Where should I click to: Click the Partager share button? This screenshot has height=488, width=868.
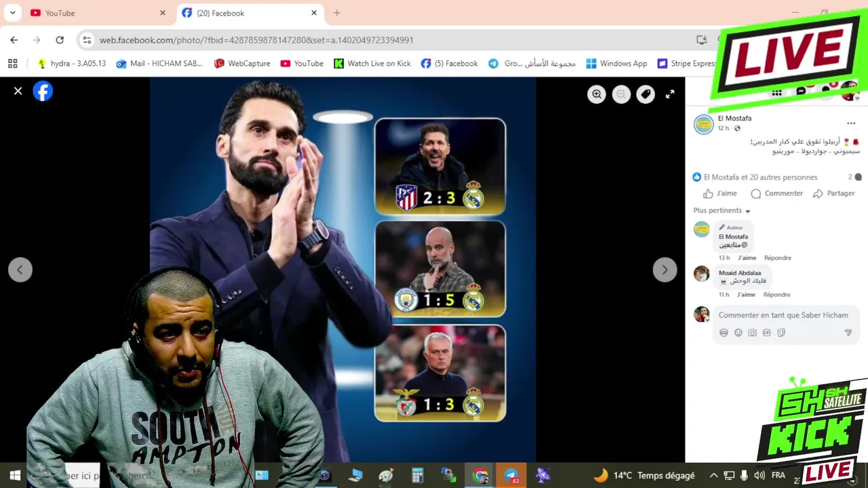(x=833, y=193)
